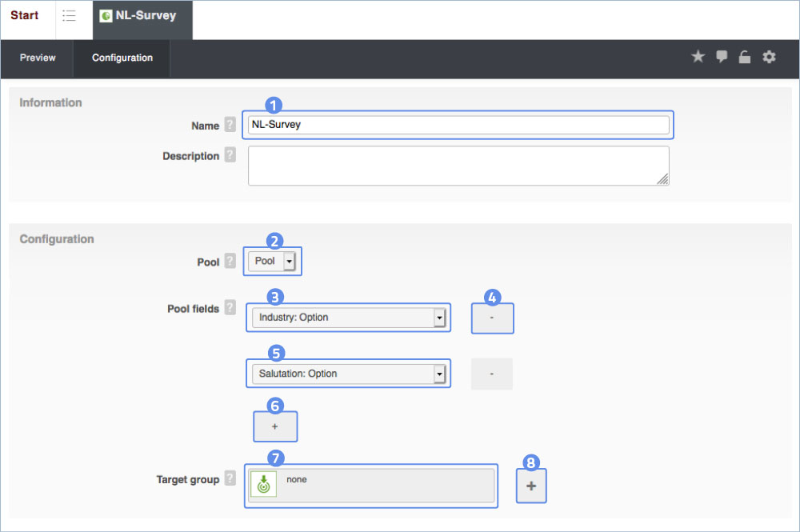Screen dimensions: 800x532
Task: Click the list view icon beside Start
Action: (x=70, y=16)
